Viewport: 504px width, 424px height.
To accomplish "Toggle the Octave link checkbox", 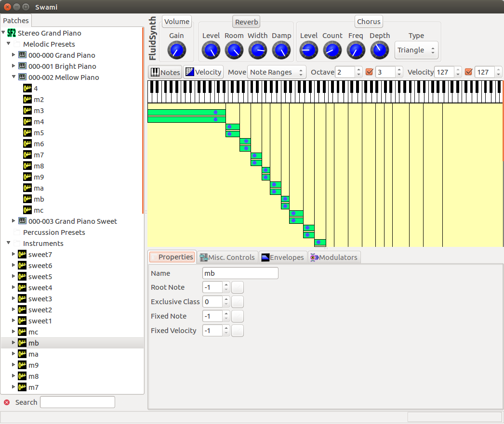I will pos(370,72).
